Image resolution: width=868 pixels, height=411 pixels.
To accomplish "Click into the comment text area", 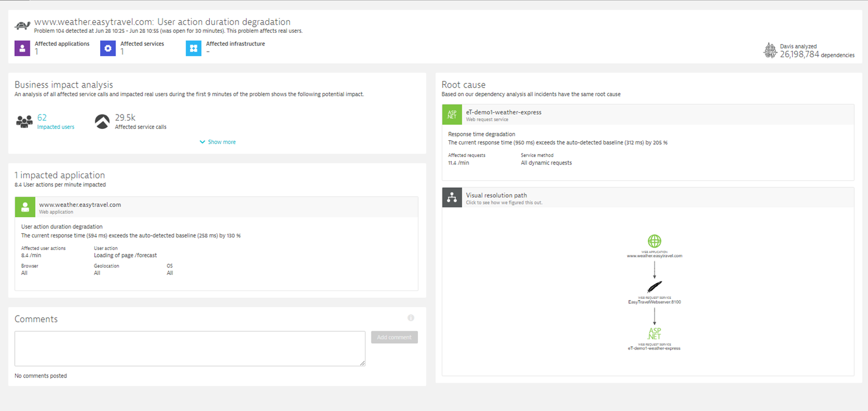I will pos(190,348).
